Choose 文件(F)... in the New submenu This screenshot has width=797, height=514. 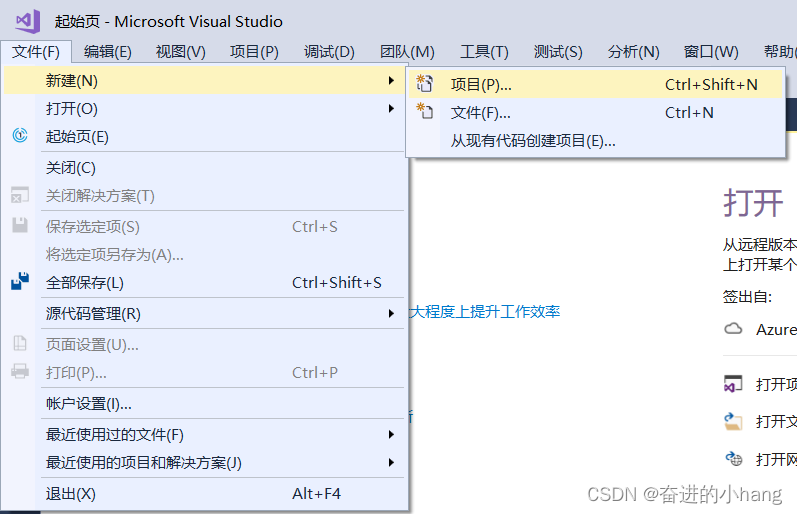[596, 112]
